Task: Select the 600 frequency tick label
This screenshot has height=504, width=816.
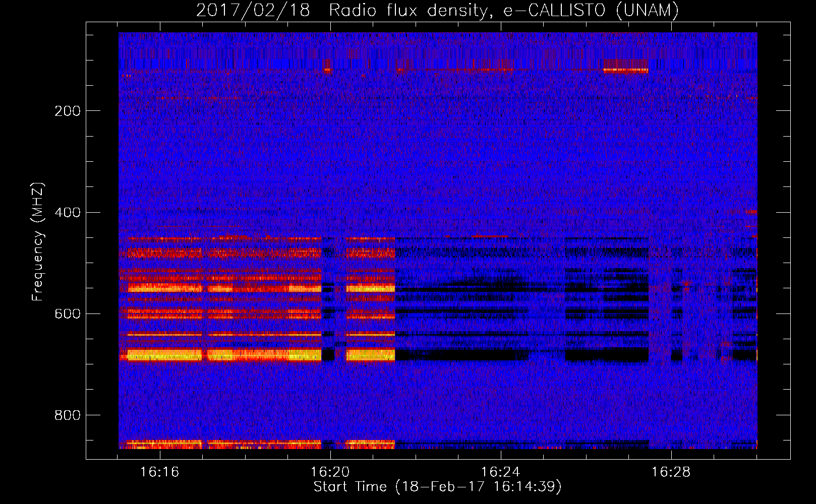Action: point(68,313)
